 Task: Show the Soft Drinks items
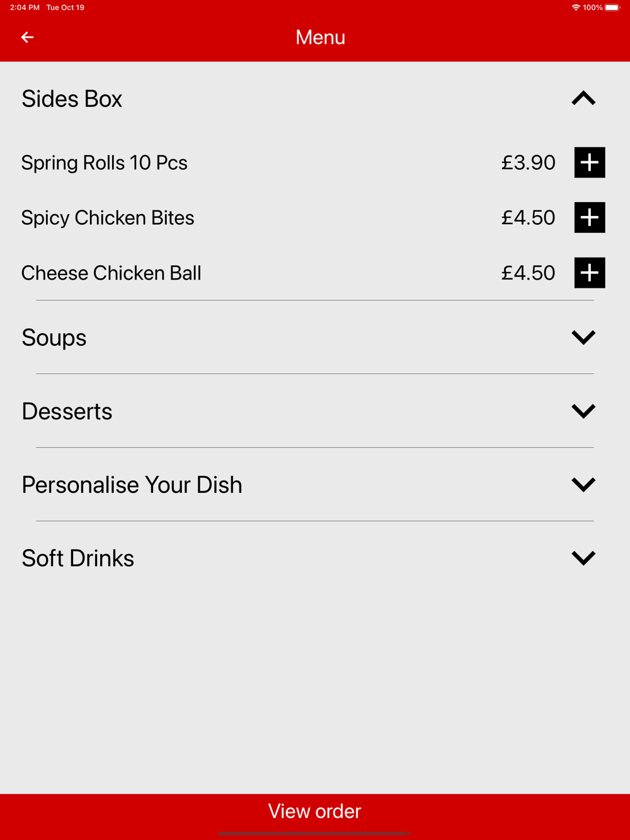tap(583, 558)
